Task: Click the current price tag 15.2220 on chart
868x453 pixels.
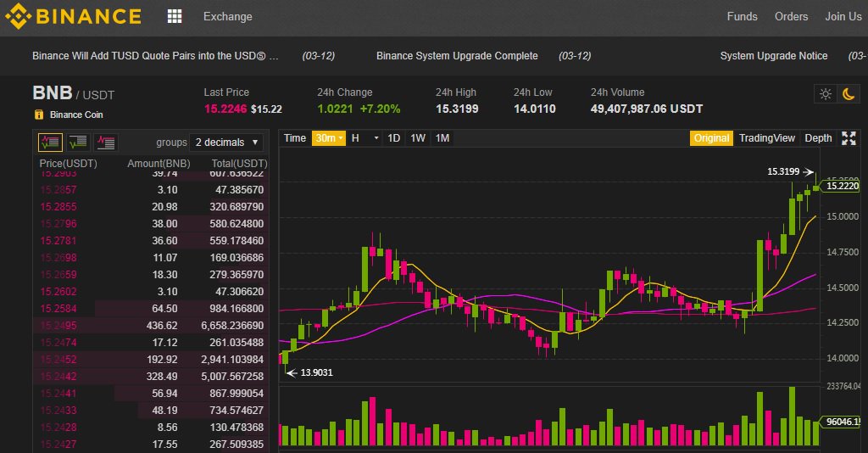Action: pos(841,186)
